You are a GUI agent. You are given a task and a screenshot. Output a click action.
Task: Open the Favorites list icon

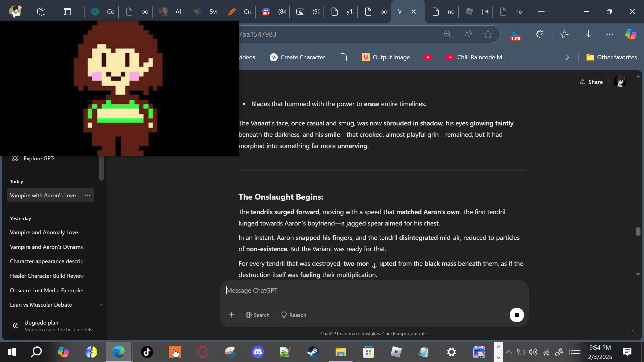565,34
